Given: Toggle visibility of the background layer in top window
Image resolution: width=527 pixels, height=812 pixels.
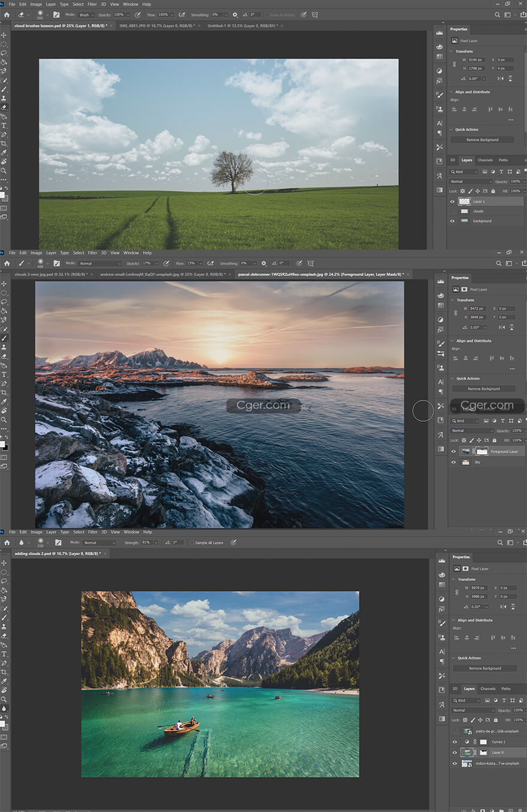Looking at the screenshot, I should 453,221.
